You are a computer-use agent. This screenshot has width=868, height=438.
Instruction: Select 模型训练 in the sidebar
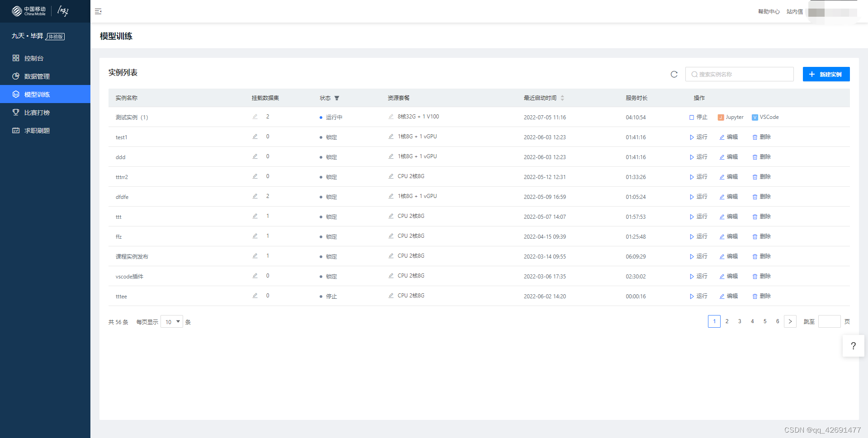(x=45, y=94)
